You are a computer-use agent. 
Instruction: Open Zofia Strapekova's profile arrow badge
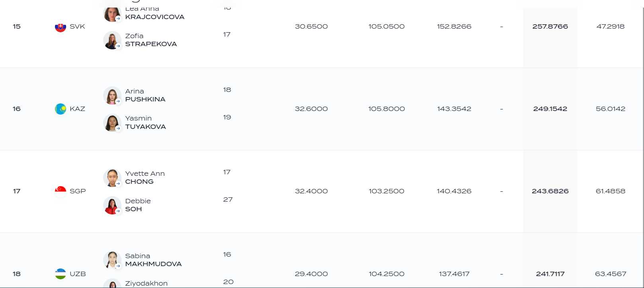coord(118,46)
